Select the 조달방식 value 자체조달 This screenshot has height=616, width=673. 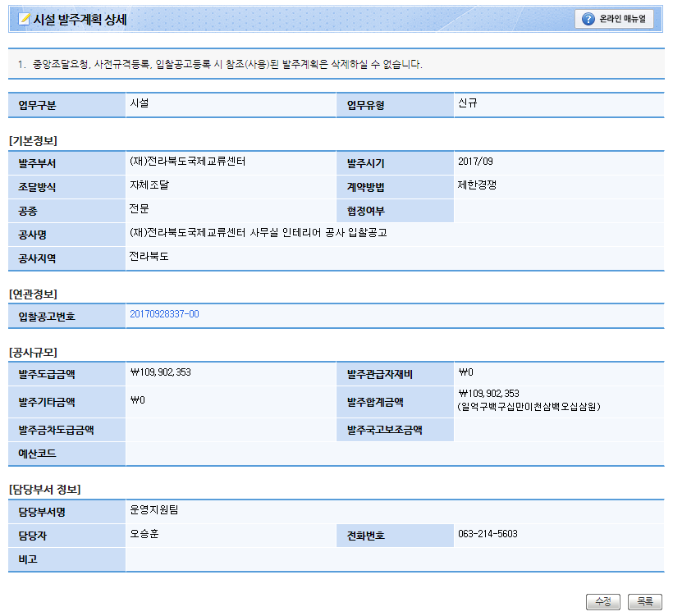149,185
